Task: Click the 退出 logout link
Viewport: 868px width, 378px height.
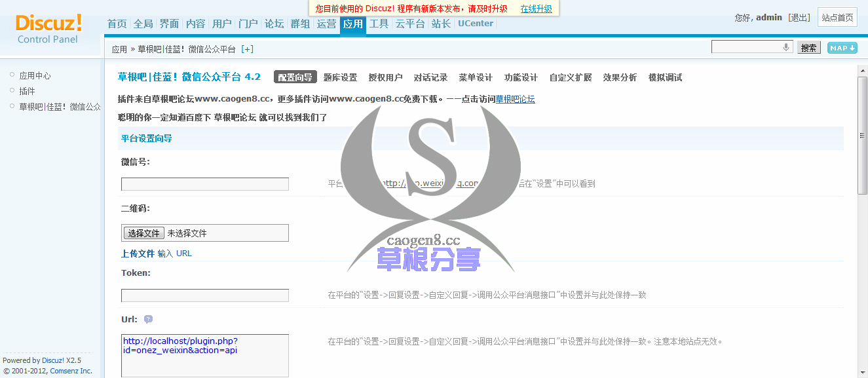Action: pyautogui.click(x=799, y=18)
